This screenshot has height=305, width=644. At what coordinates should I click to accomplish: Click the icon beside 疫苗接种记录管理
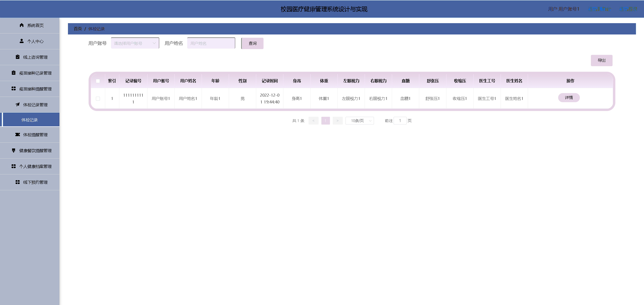click(14, 73)
